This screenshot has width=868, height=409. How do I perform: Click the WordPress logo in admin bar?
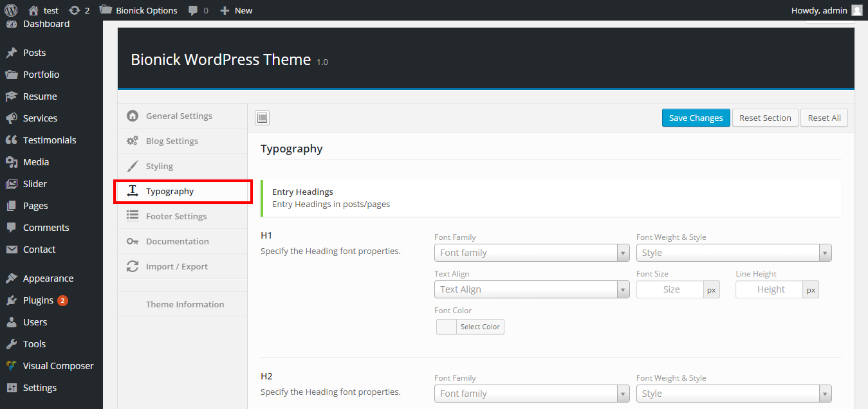[10, 10]
